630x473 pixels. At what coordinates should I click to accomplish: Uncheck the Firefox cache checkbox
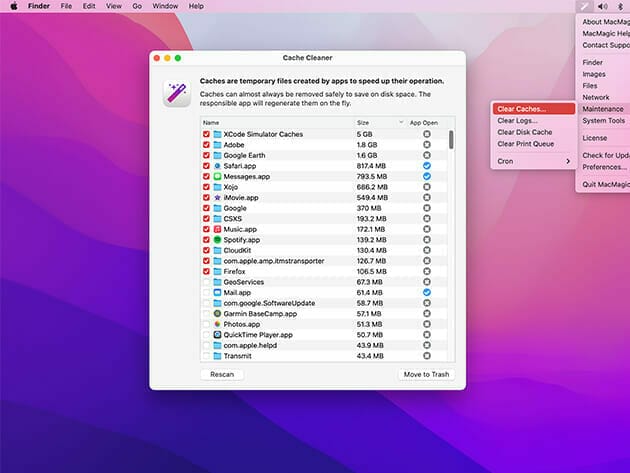pos(206,271)
